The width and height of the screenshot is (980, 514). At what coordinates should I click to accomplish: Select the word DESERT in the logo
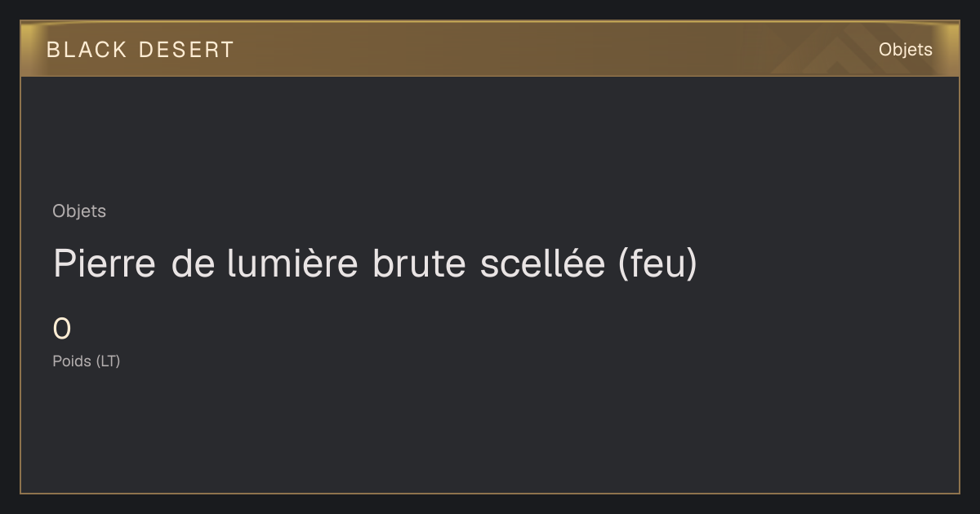click(x=186, y=50)
